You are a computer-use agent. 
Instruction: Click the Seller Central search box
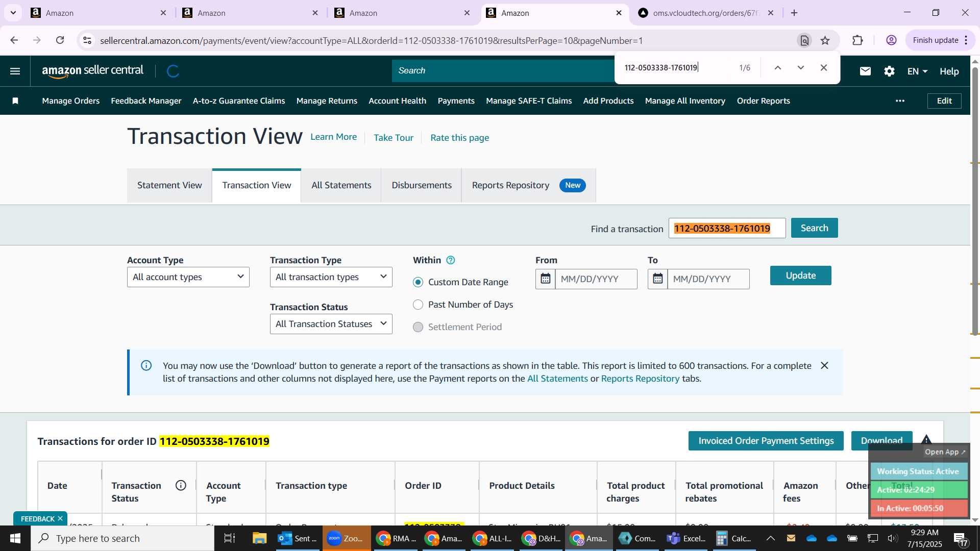(x=503, y=71)
